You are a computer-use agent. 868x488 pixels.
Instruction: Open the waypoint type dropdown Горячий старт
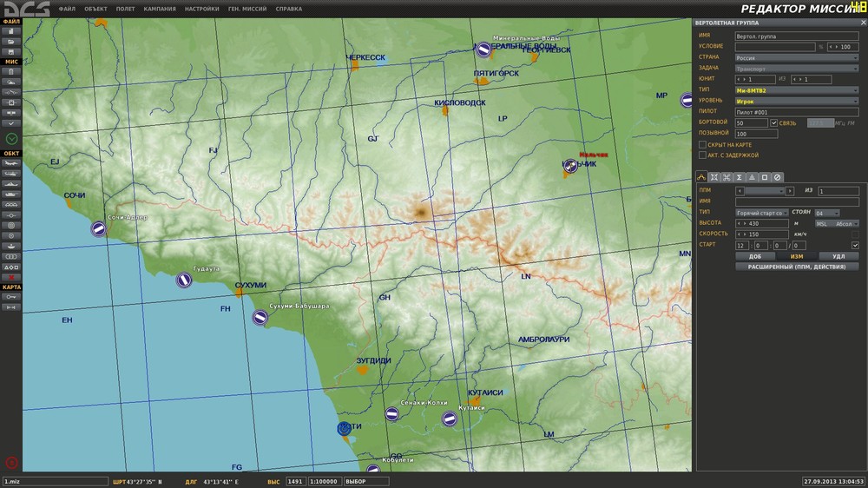(762, 213)
